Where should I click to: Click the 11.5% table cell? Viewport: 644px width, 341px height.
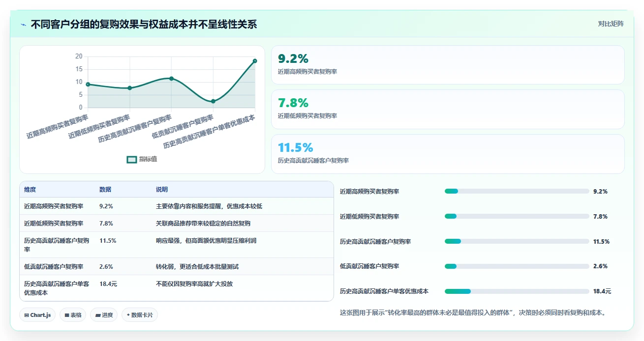(x=108, y=241)
